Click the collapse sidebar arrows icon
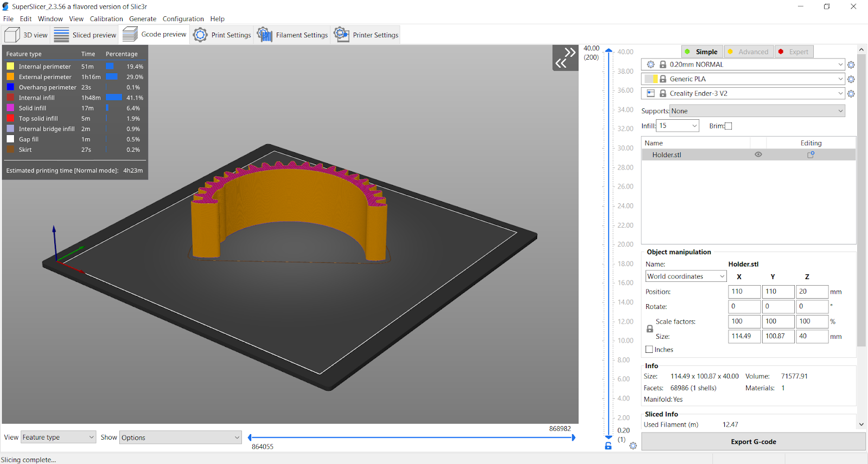This screenshot has width=868, height=464. pos(565,58)
